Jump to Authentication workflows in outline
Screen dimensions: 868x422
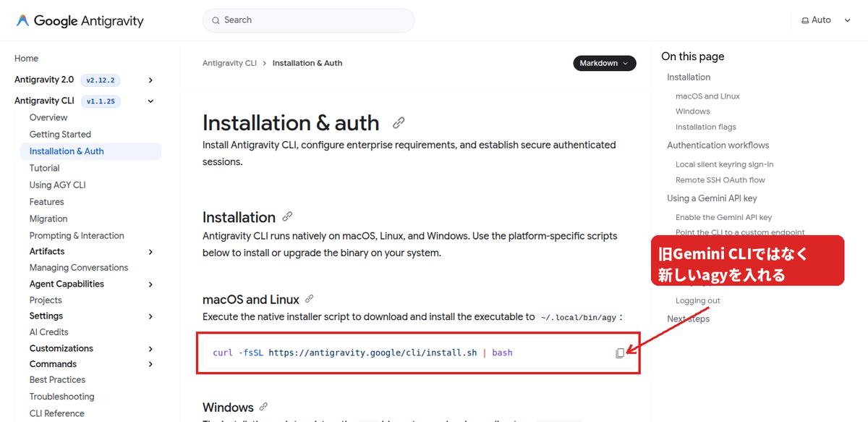(718, 145)
